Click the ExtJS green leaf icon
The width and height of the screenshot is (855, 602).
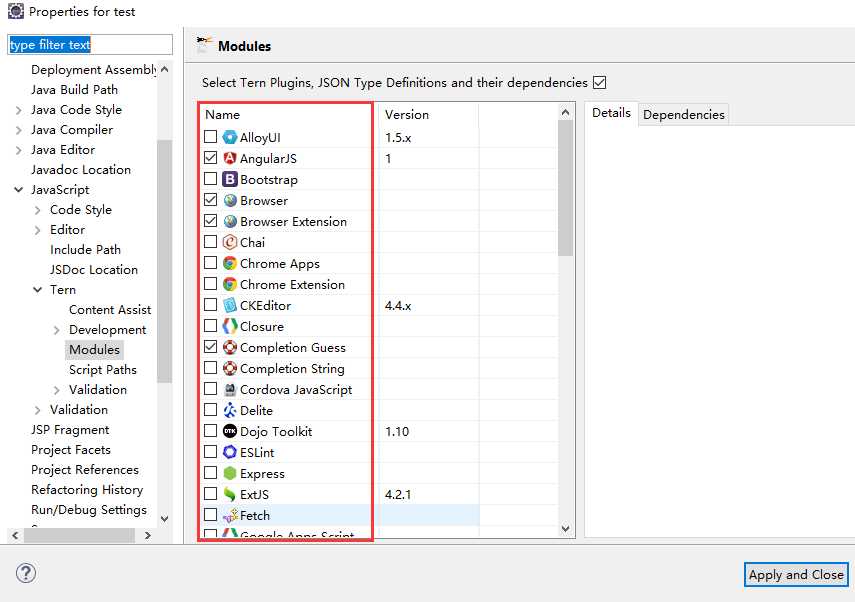click(x=230, y=494)
